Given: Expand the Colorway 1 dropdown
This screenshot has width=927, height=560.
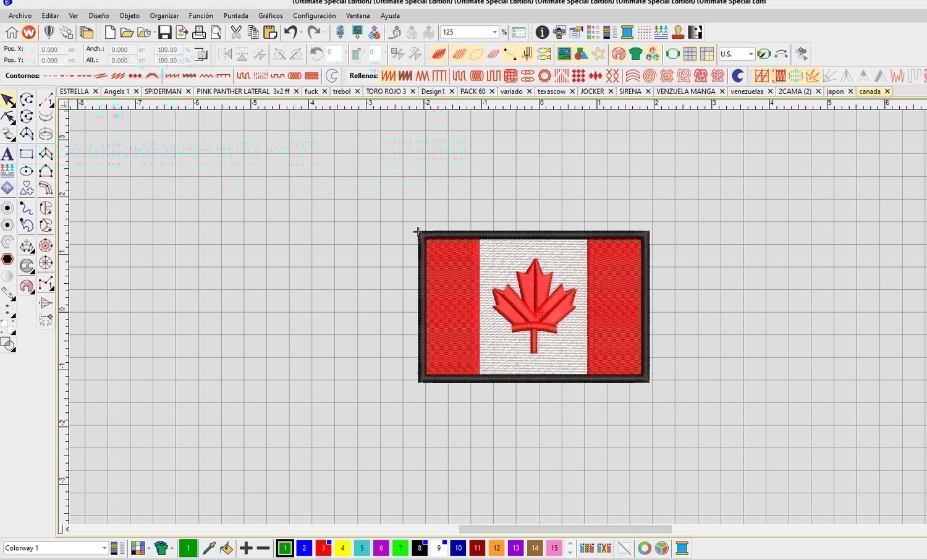Looking at the screenshot, I should point(104,548).
